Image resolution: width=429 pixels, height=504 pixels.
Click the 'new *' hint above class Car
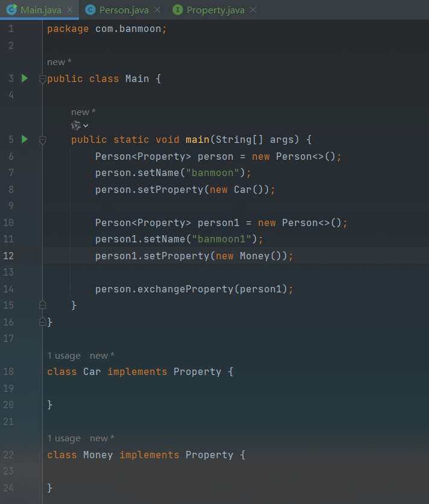102,356
